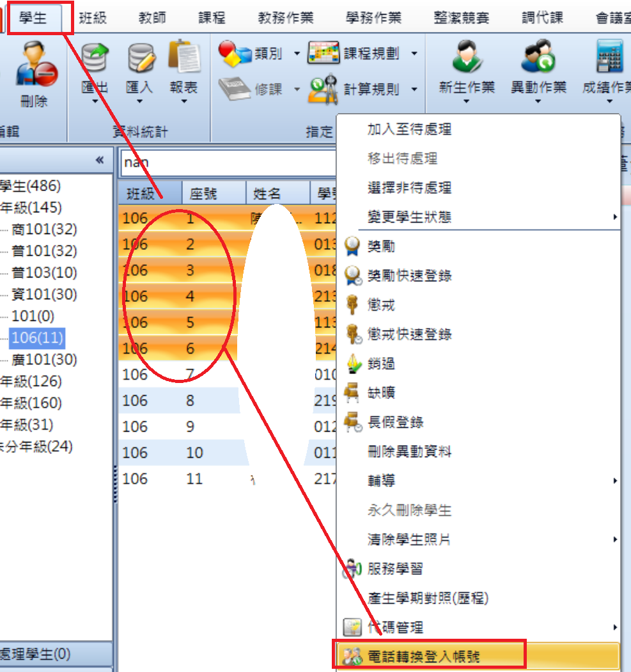Select class 106(11) in the tree
Screen dimensions: 631x672
click(38, 338)
